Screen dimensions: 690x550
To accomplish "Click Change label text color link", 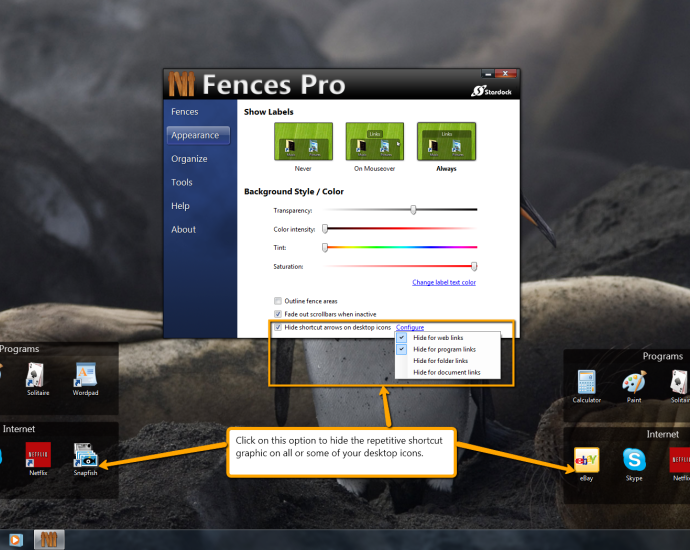I will point(444,282).
